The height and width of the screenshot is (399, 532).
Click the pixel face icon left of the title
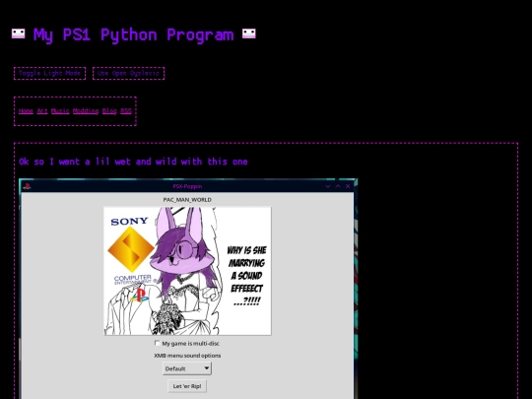click(x=19, y=33)
